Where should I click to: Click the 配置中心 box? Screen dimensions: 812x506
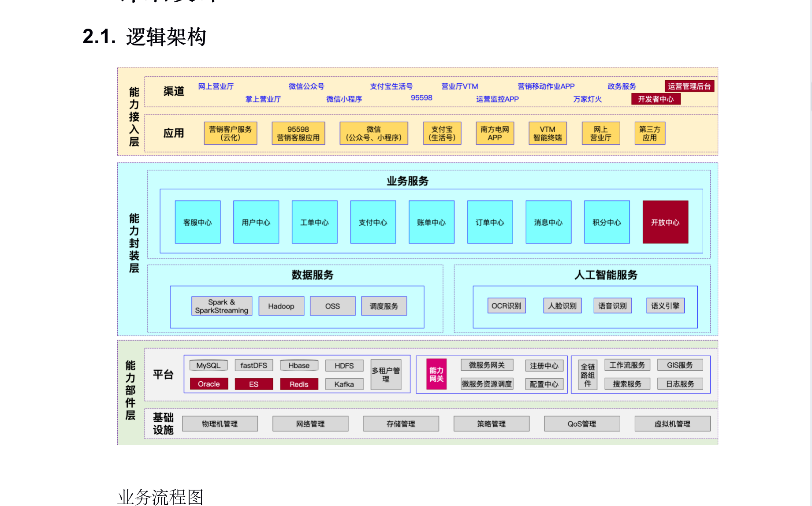coord(544,384)
